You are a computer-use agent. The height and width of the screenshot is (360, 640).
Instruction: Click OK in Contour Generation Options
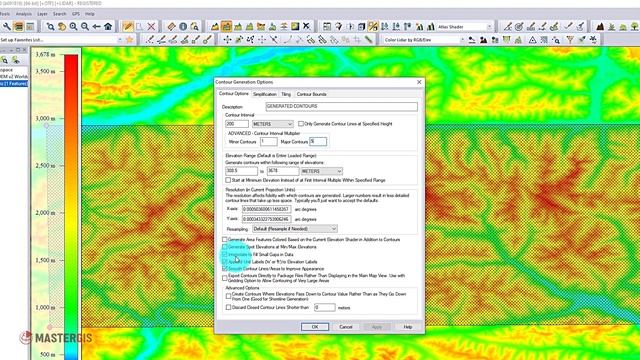click(x=315, y=327)
